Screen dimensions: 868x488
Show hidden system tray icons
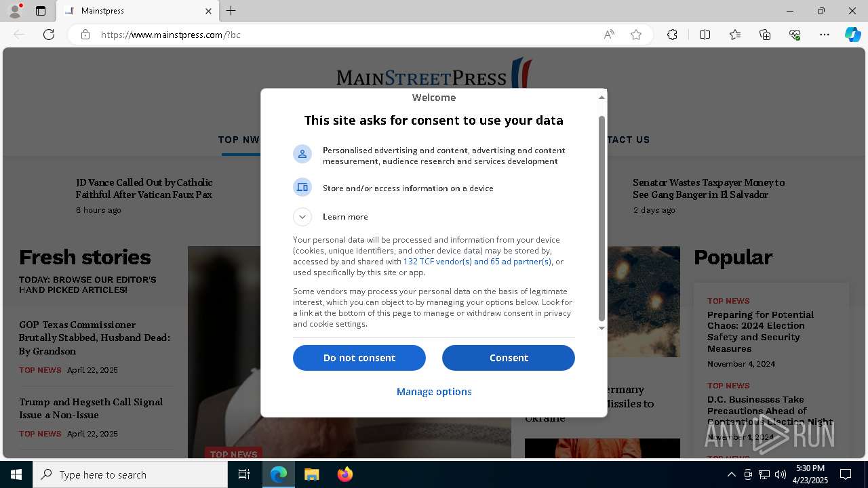pyautogui.click(x=731, y=474)
